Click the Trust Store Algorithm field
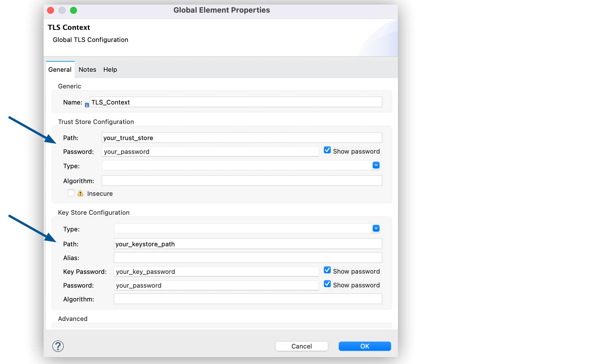The height and width of the screenshot is (364, 615). coord(242,181)
